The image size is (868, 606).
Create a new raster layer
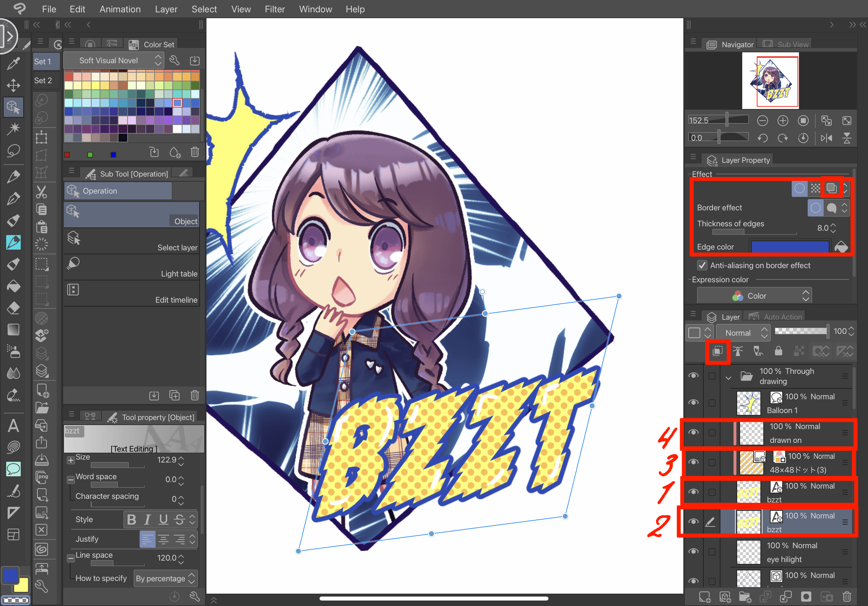click(x=706, y=597)
